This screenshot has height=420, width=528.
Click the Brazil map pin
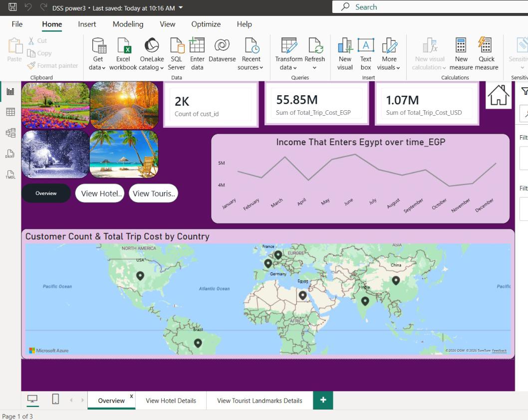(x=198, y=343)
